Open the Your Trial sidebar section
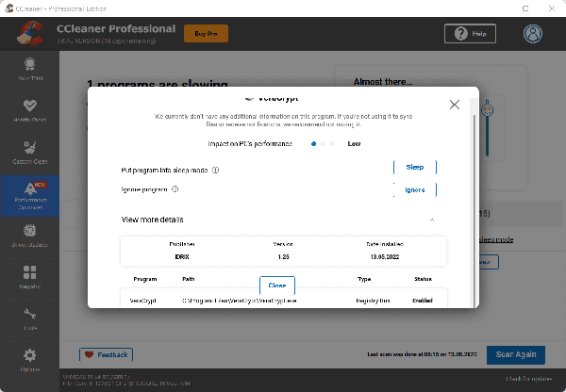 pyautogui.click(x=30, y=69)
